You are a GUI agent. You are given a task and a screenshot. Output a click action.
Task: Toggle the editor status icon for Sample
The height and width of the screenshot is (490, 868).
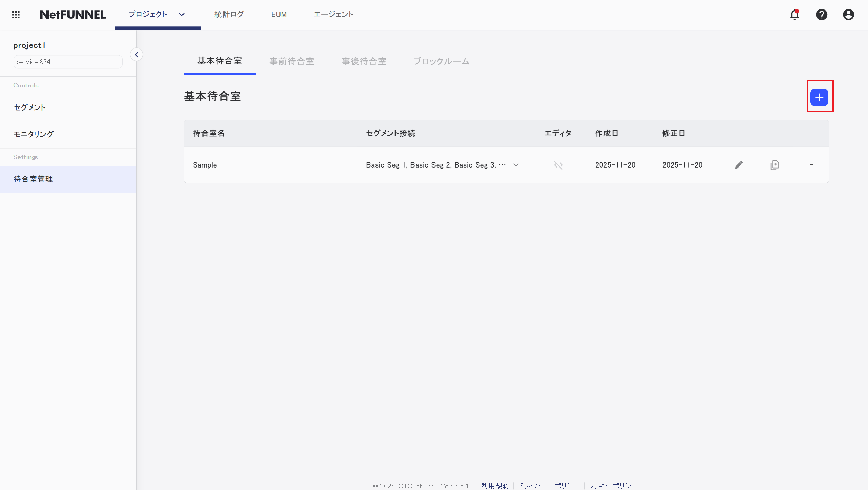click(558, 165)
